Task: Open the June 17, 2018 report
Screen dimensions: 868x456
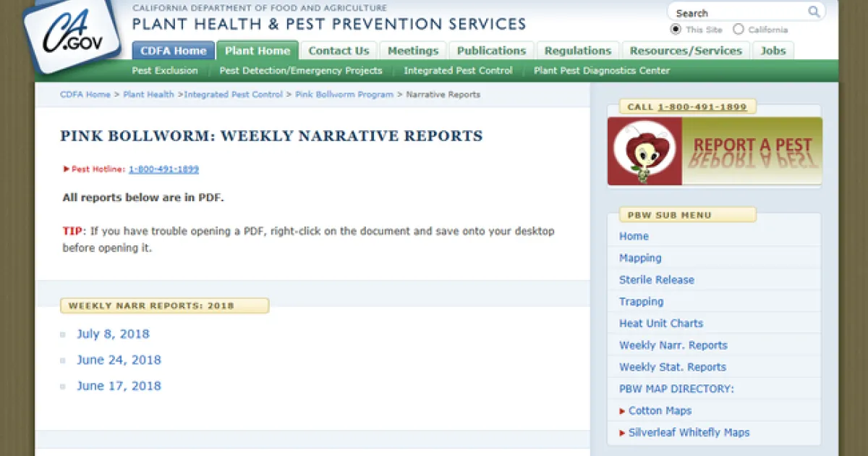Action: click(119, 386)
